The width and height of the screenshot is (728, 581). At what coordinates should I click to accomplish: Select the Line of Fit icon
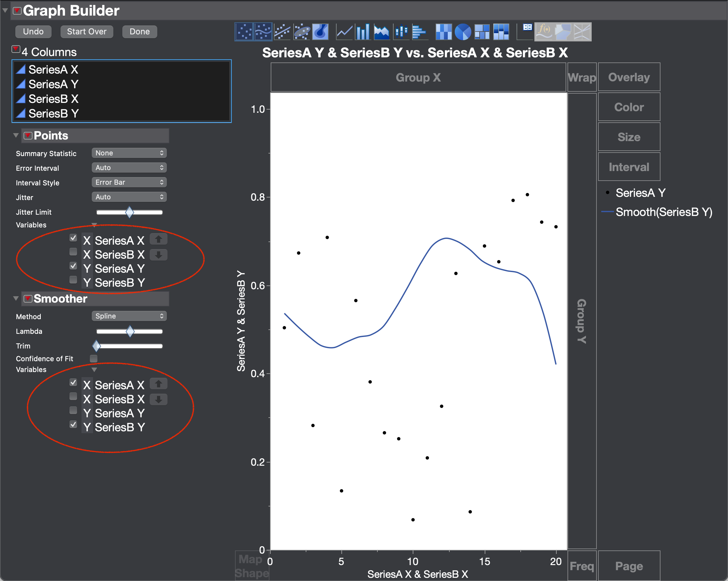(282, 32)
